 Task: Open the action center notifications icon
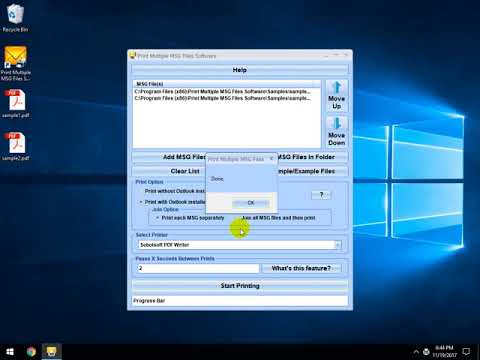coord(466,352)
